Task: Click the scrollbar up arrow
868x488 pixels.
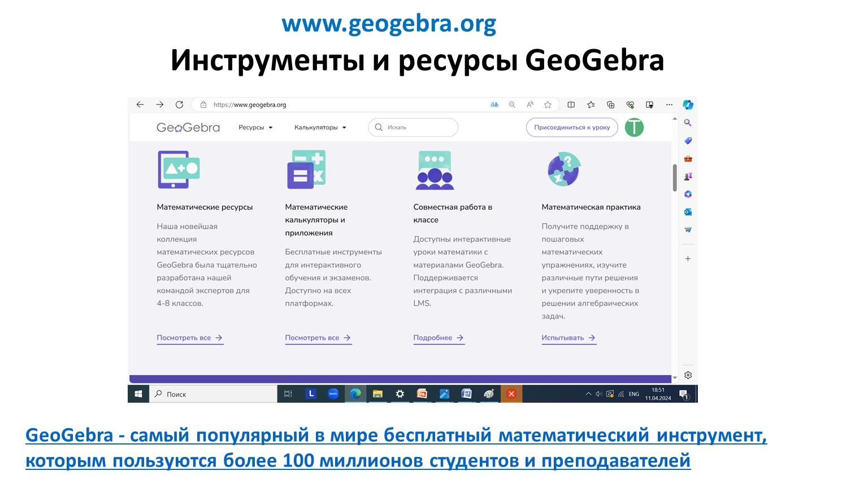Action: [x=675, y=119]
